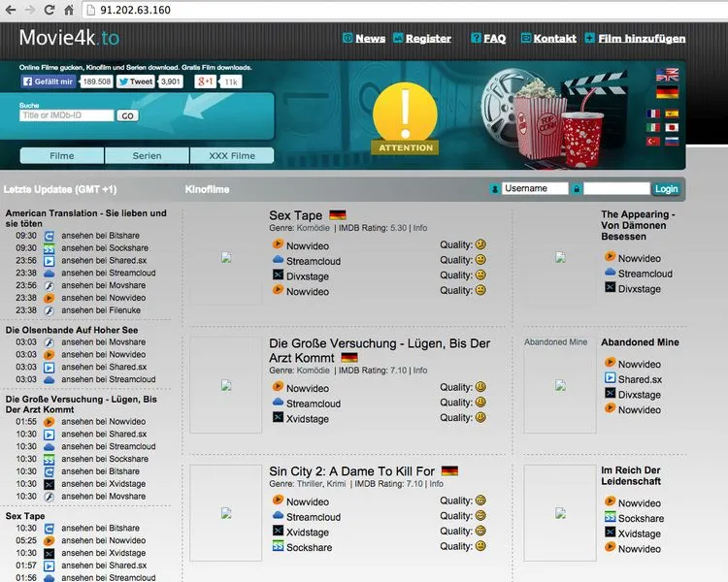Open Die Olsenbande Auf Hoher See heading
The image size is (728, 582).
(x=72, y=330)
